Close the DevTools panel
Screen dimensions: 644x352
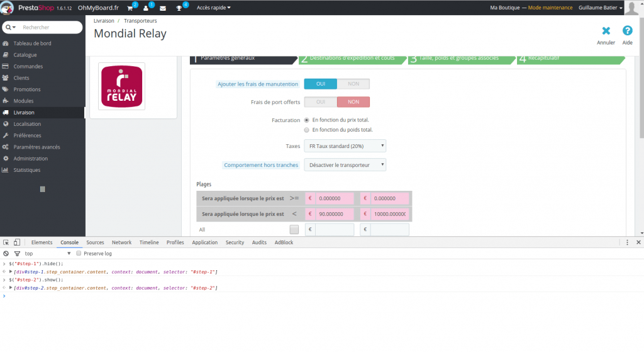click(638, 242)
